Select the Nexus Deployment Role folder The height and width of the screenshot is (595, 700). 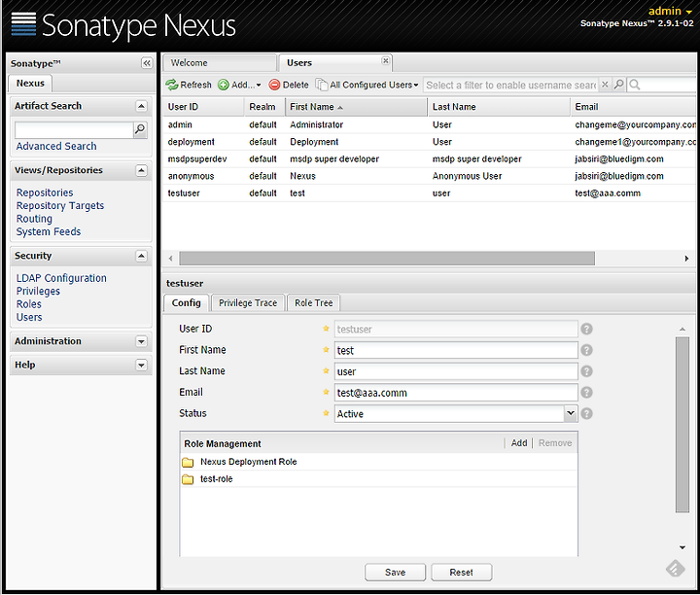point(378,462)
